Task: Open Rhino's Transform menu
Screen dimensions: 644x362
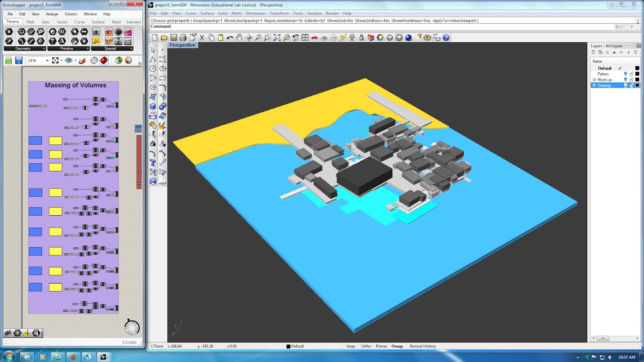Action: [x=279, y=13]
